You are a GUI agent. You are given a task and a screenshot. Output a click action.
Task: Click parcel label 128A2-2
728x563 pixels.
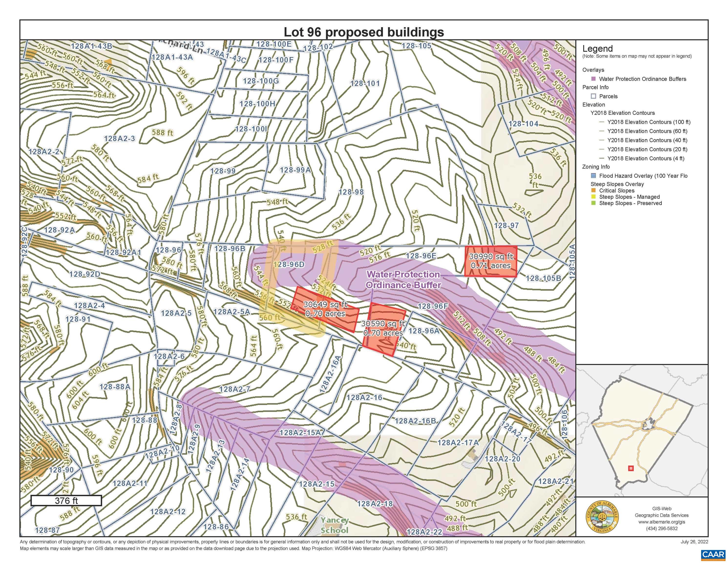click(44, 152)
